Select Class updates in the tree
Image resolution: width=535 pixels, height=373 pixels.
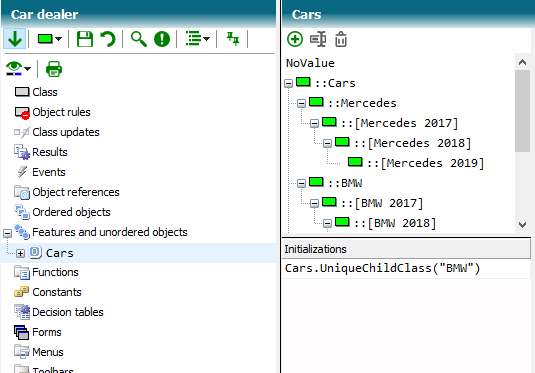click(x=66, y=132)
